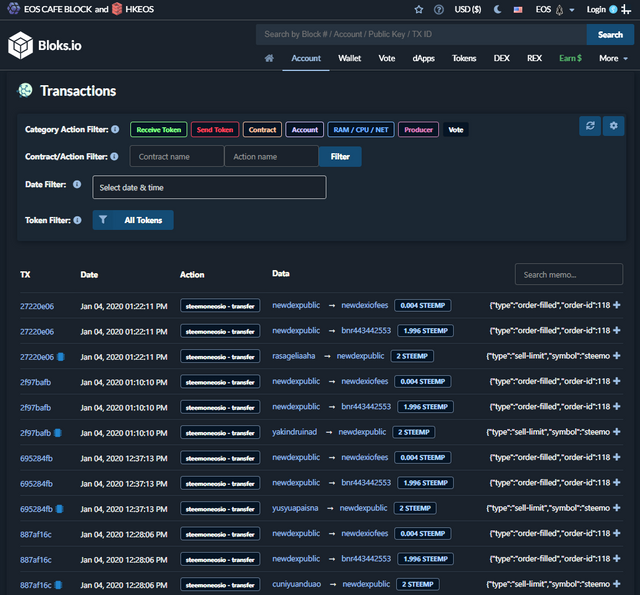Open the rasageliaaha account link

click(x=293, y=356)
